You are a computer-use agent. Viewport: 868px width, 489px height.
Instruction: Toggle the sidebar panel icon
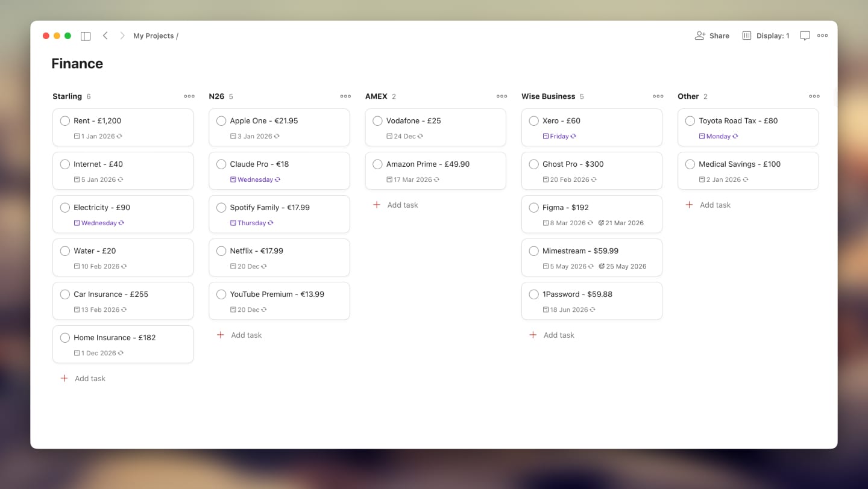[85, 36]
